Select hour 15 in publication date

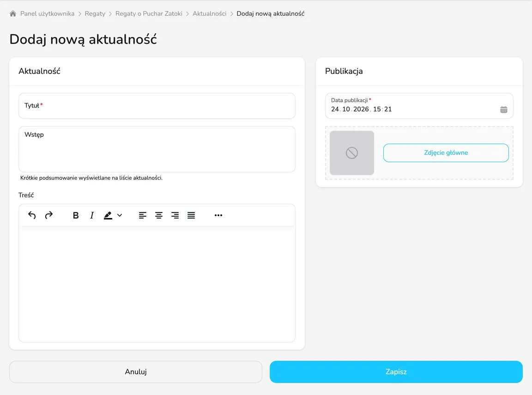[x=377, y=109]
